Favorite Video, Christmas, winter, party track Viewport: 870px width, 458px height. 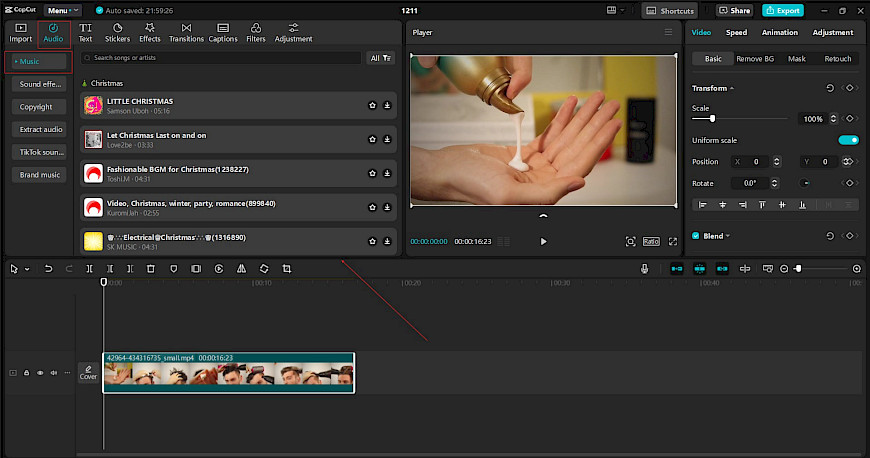point(372,207)
